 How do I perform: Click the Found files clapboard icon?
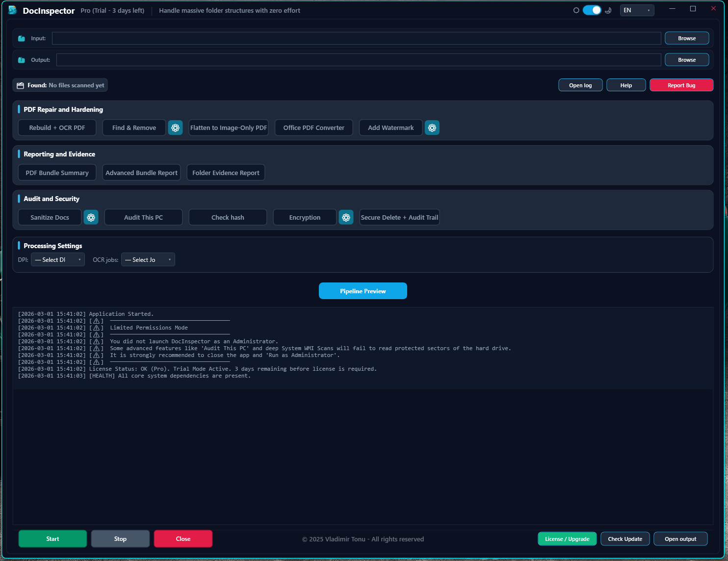(20, 85)
